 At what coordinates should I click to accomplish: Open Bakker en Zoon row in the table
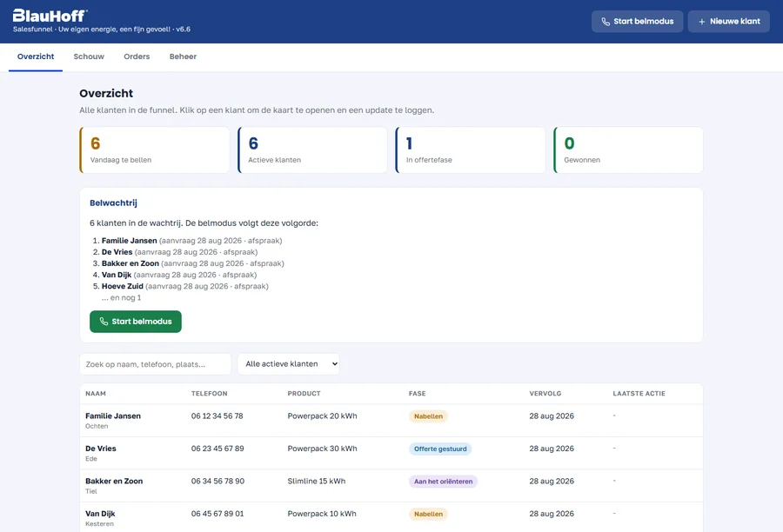[391, 486]
